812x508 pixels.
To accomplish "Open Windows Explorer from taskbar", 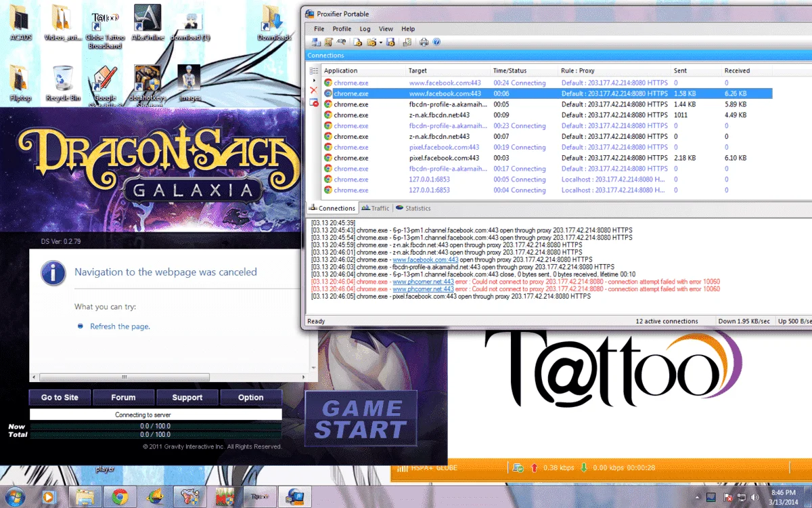I will point(86,496).
